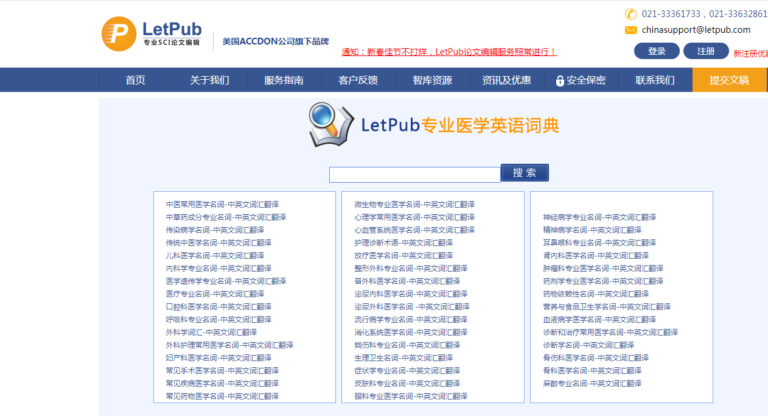Click the email envelope icon

tap(631, 30)
